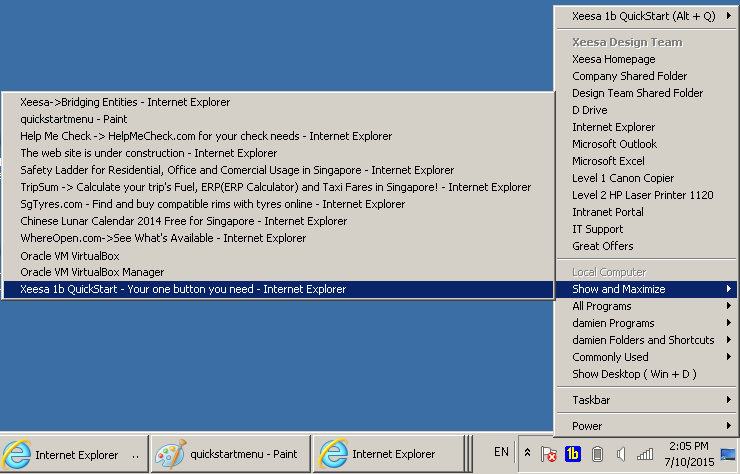740x474 pixels.
Task: Launch Microsoft Outlook from the menu
Action: pos(647,144)
